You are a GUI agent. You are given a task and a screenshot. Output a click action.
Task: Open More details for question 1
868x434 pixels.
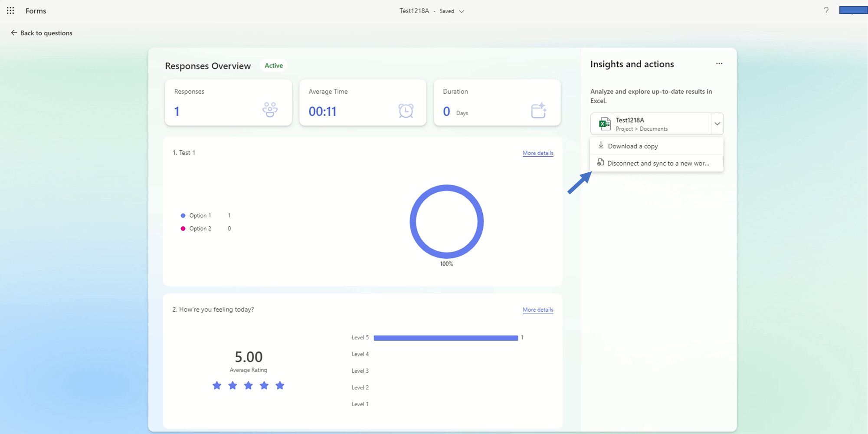coord(538,153)
